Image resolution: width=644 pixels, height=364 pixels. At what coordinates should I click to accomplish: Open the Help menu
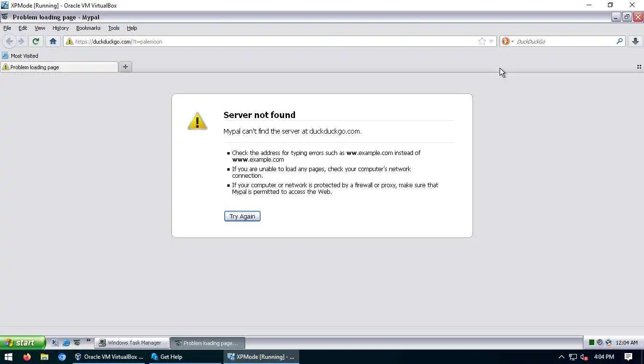point(132,28)
